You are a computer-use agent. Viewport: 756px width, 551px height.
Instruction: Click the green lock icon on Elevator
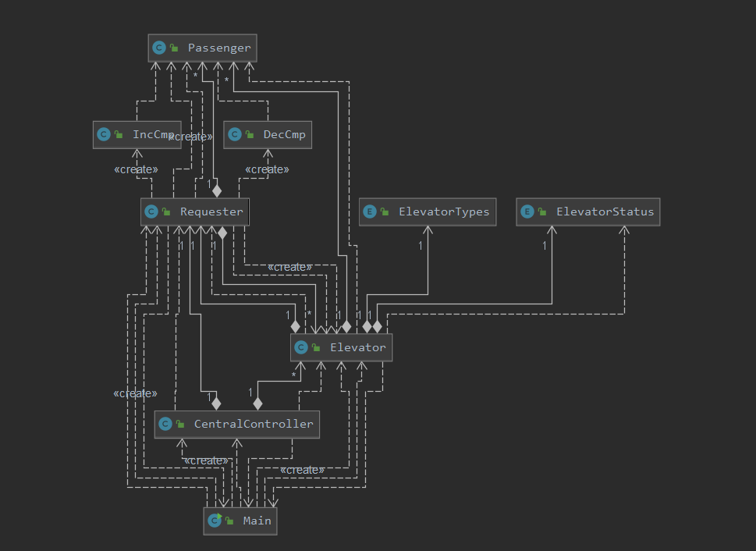pyautogui.click(x=316, y=347)
